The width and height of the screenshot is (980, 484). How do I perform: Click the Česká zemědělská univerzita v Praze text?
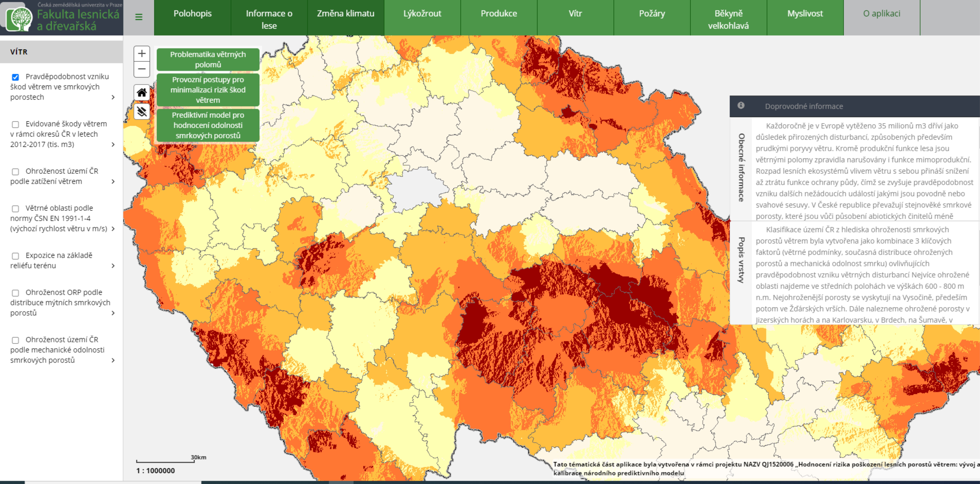coord(80,5)
